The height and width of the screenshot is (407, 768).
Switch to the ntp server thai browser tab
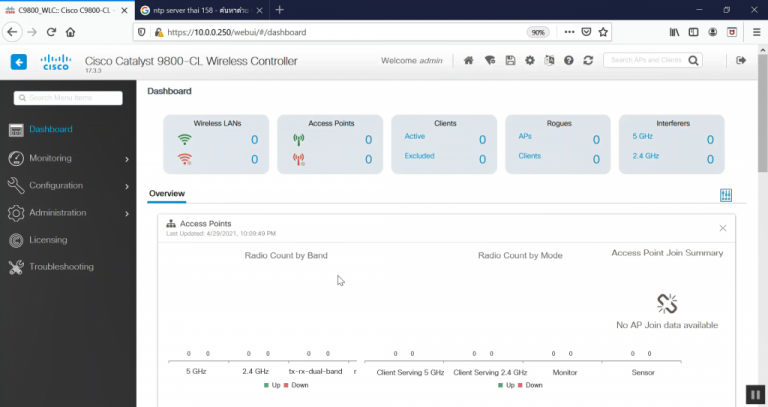(x=193, y=10)
